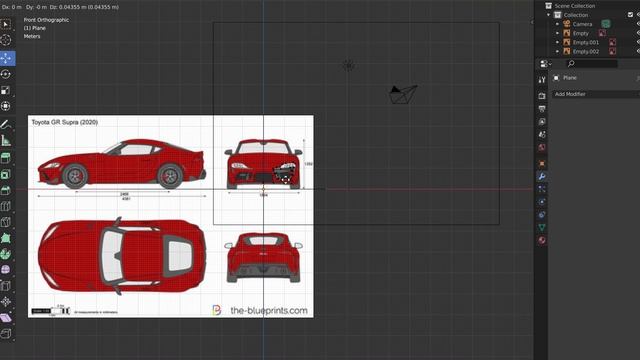Click the Empty object's image data icon
This screenshot has width=640, height=360.
point(602,33)
